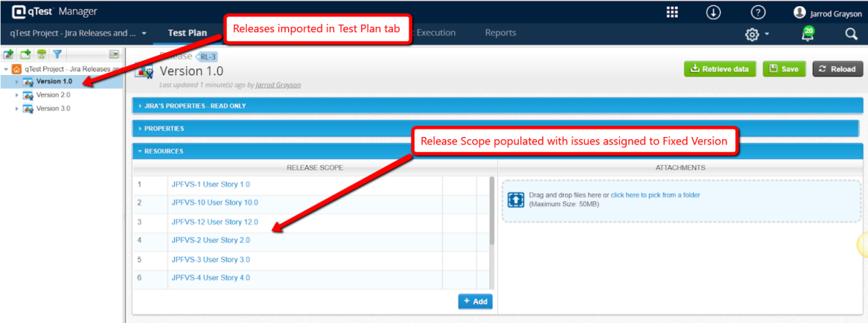Click the Add button under Release Scope
This screenshot has width=868, height=323.
click(x=475, y=301)
